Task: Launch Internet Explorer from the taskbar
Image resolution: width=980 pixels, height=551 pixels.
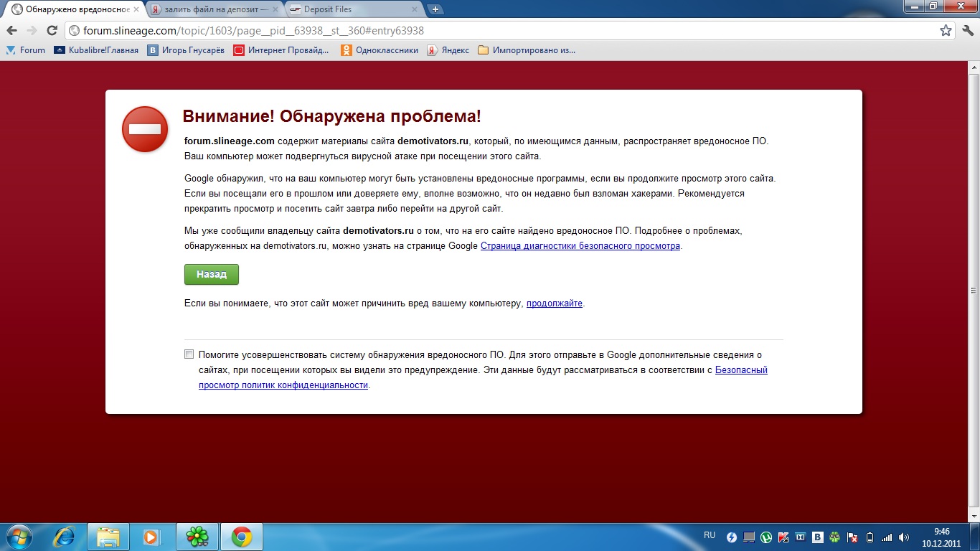Action: [x=63, y=537]
